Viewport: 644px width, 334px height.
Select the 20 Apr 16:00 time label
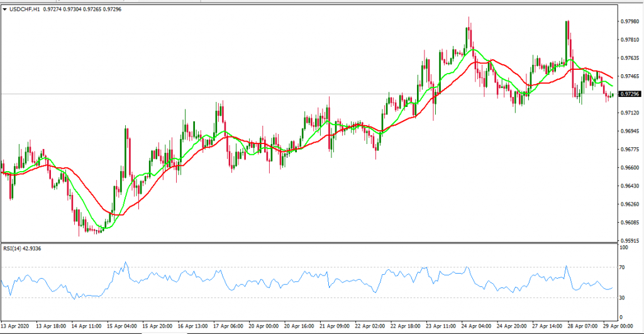[300, 326]
